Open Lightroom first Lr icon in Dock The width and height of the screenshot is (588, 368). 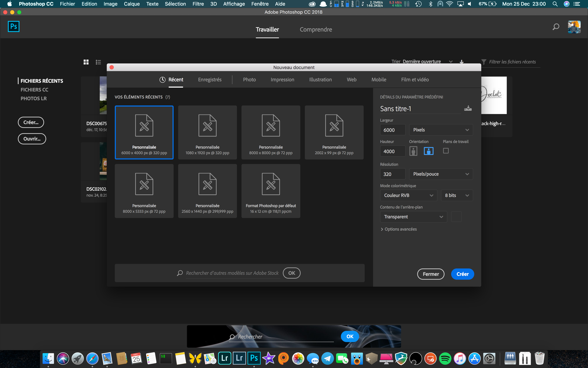click(x=225, y=359)
